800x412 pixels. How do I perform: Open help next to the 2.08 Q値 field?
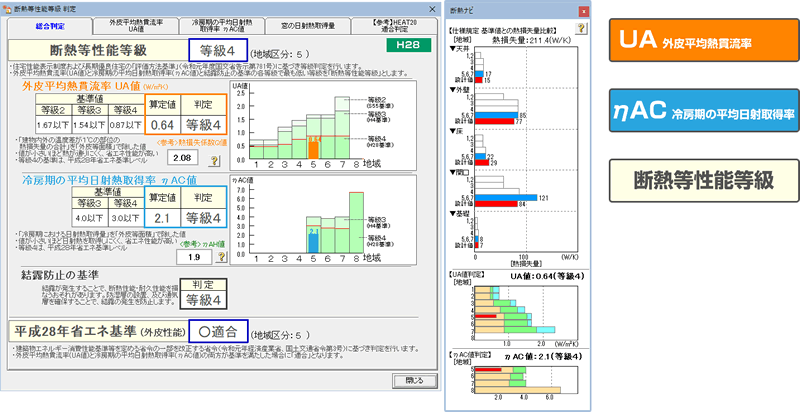[214, 160]
